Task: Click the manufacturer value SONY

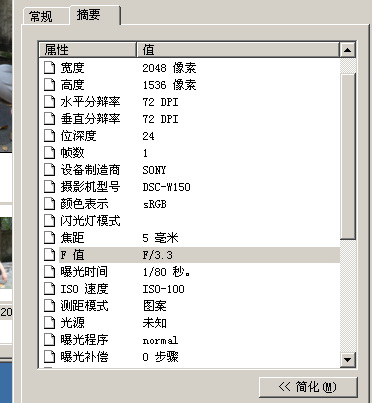Action: pos(154,170)
